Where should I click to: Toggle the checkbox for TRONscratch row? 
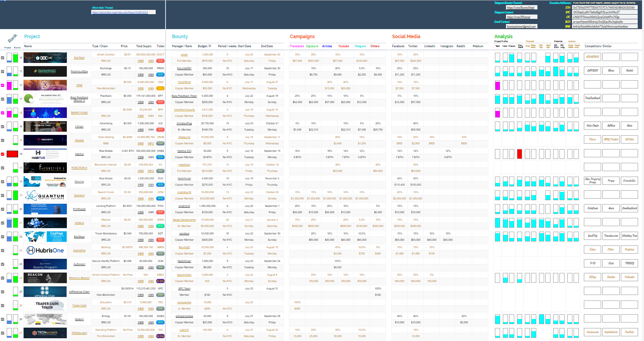3,333
